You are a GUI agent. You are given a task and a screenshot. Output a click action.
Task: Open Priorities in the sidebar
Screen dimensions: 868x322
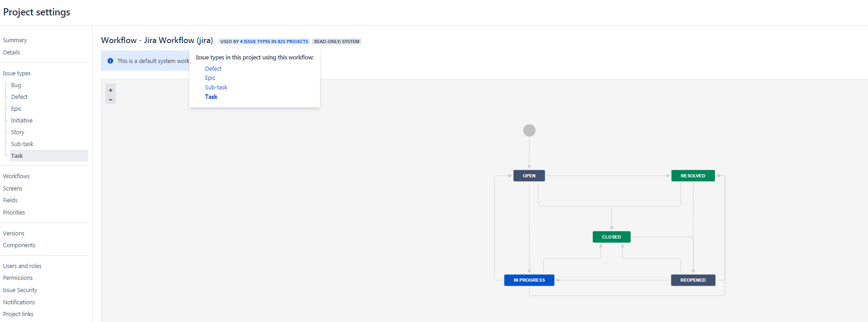[14, 213]
